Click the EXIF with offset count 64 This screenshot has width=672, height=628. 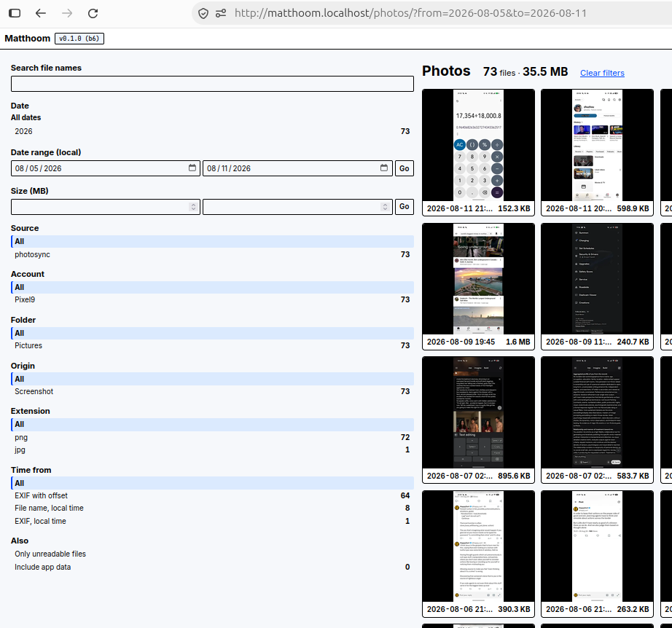pyautogui.click(x=405, y=495)
